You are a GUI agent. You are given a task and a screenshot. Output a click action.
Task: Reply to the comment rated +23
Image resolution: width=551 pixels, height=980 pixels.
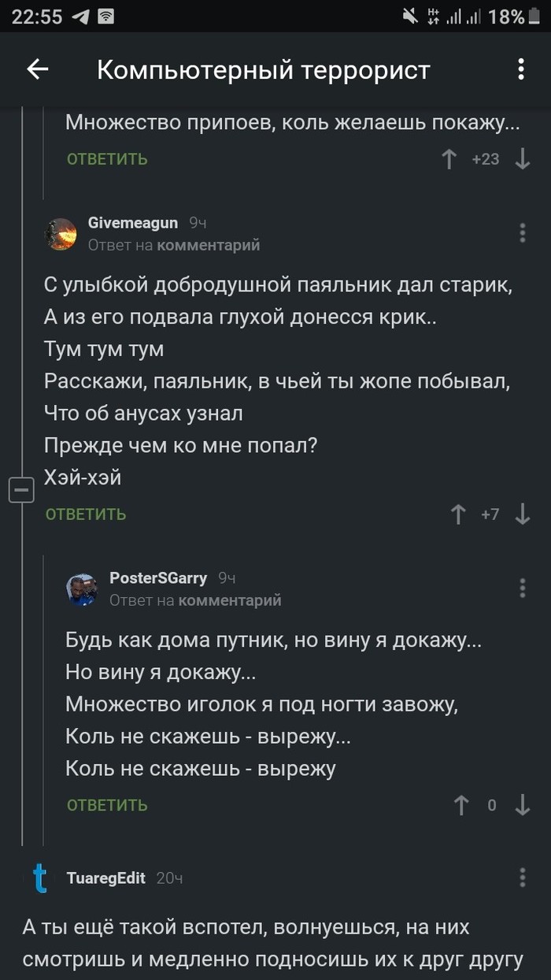[107, 159]
